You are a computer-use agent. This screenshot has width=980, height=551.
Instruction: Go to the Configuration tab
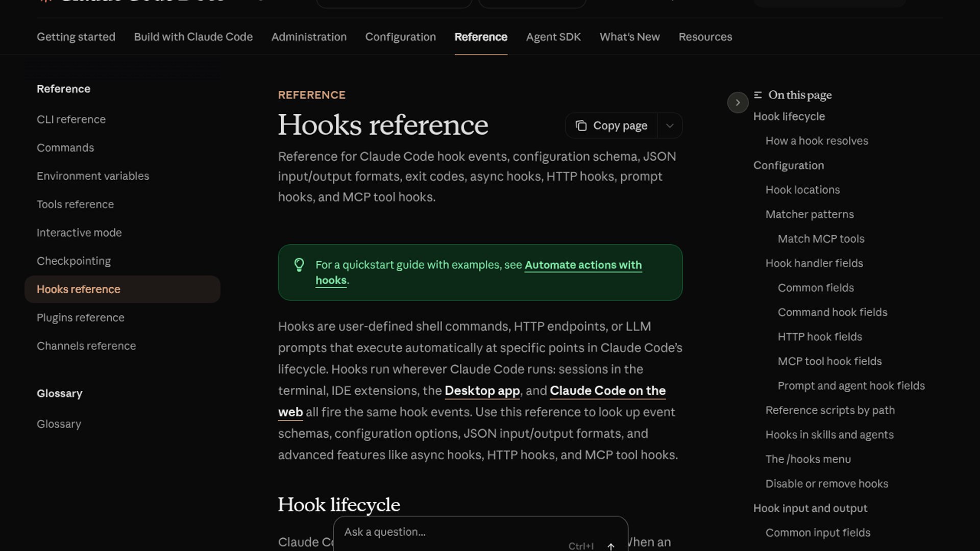click(401, 37)
